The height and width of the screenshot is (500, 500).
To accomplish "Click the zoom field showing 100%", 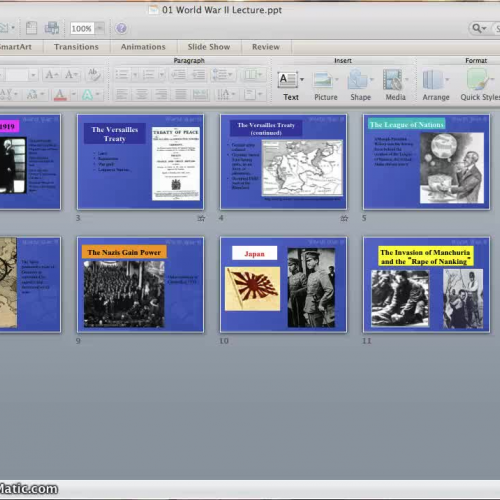I will [x=82, y=29].
